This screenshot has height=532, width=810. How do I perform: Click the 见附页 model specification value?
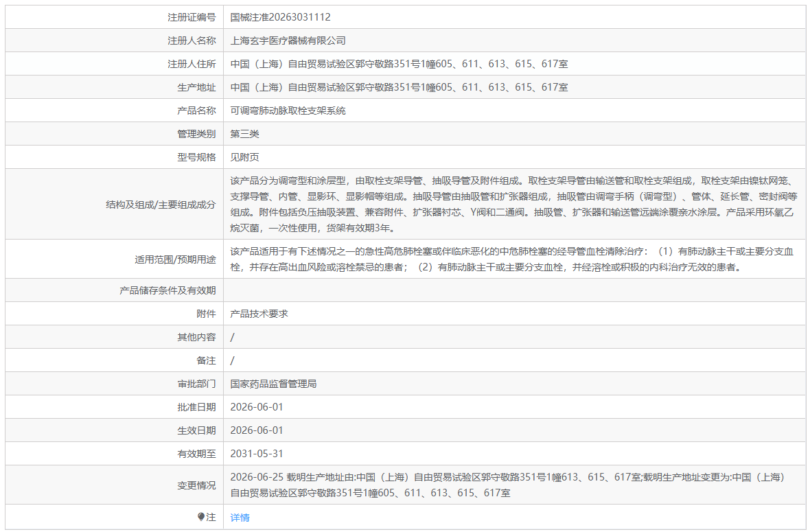[244, 157]
